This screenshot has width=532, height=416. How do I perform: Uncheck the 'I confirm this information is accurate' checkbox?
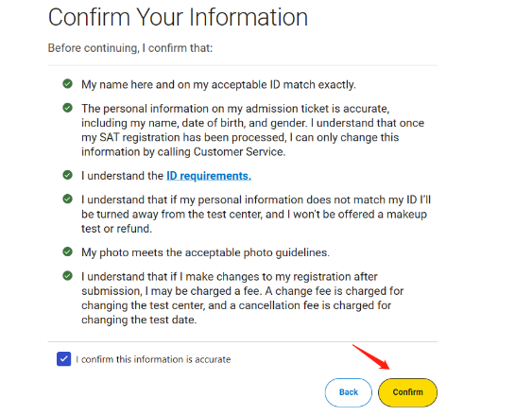click(x=64, y=359)
